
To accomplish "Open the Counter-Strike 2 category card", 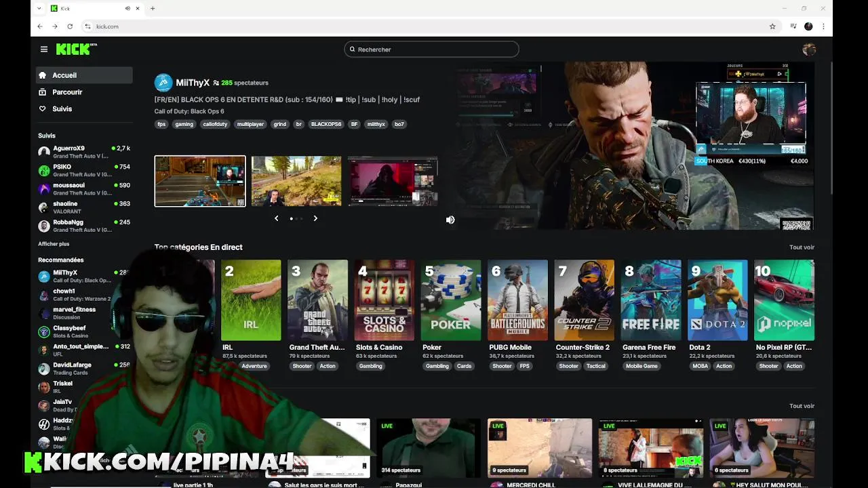I will pyautogui.click(x=585, y=300).
